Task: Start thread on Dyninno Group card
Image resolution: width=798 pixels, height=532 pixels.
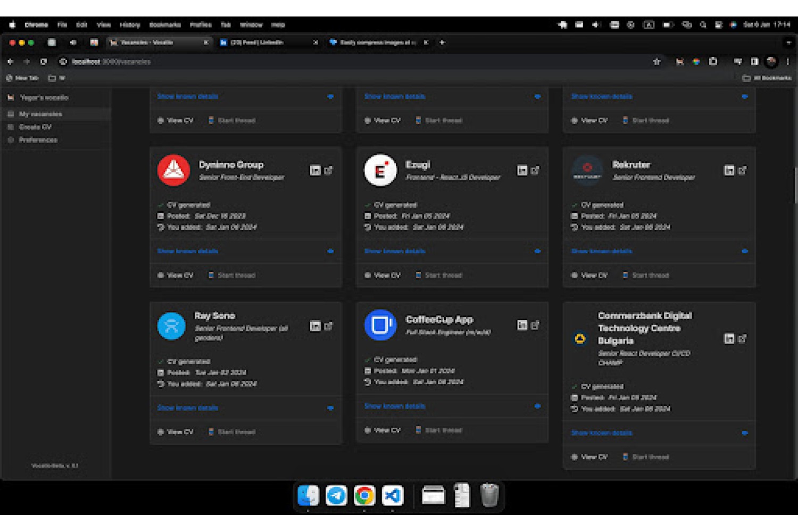Action: 232,276
